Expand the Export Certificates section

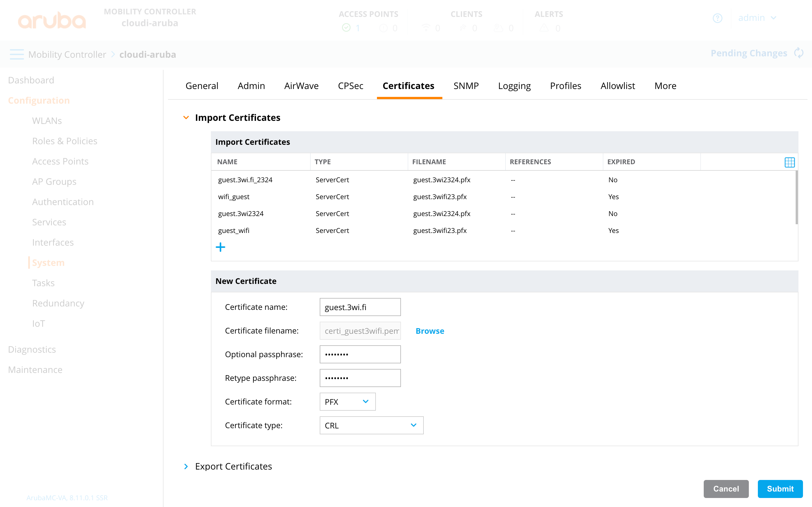pos(187,466)
